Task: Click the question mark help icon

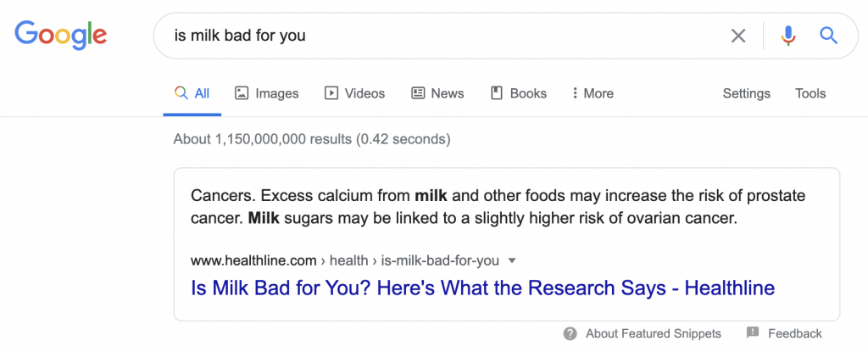Action: [570, 333]
